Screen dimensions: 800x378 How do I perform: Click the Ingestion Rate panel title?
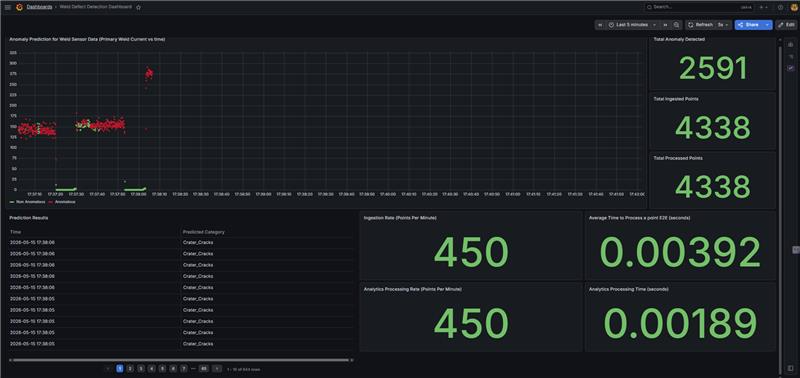(x=400, y=218)
